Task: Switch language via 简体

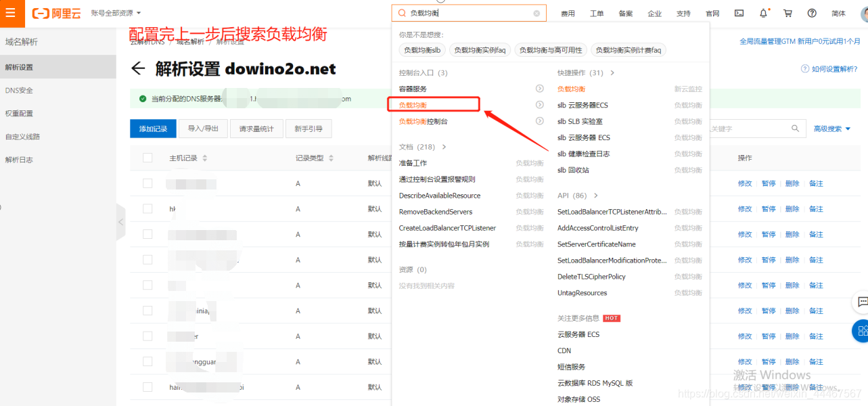Action: coord(838,14)
